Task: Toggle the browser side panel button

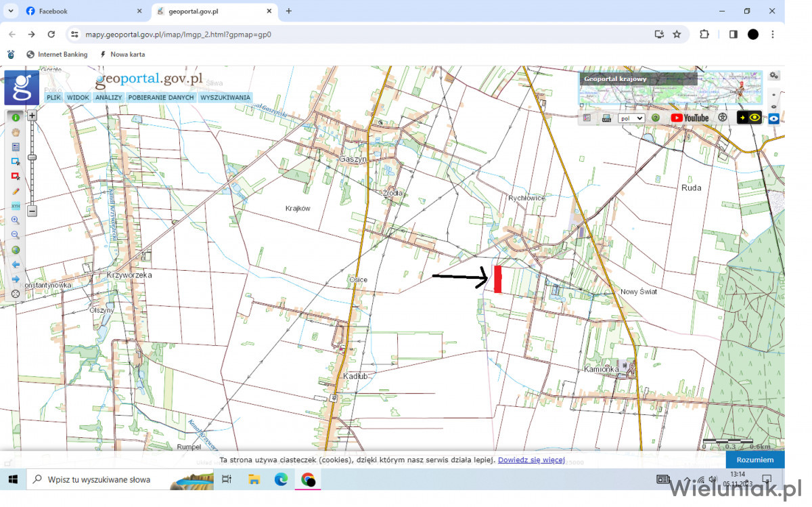Action: [x=733, y=34]
